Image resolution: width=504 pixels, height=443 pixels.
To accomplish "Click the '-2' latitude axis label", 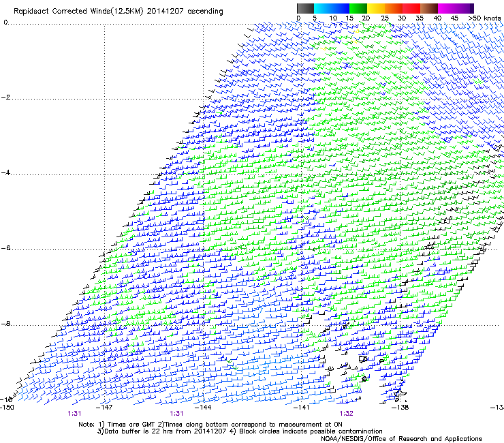I will 5,97.
